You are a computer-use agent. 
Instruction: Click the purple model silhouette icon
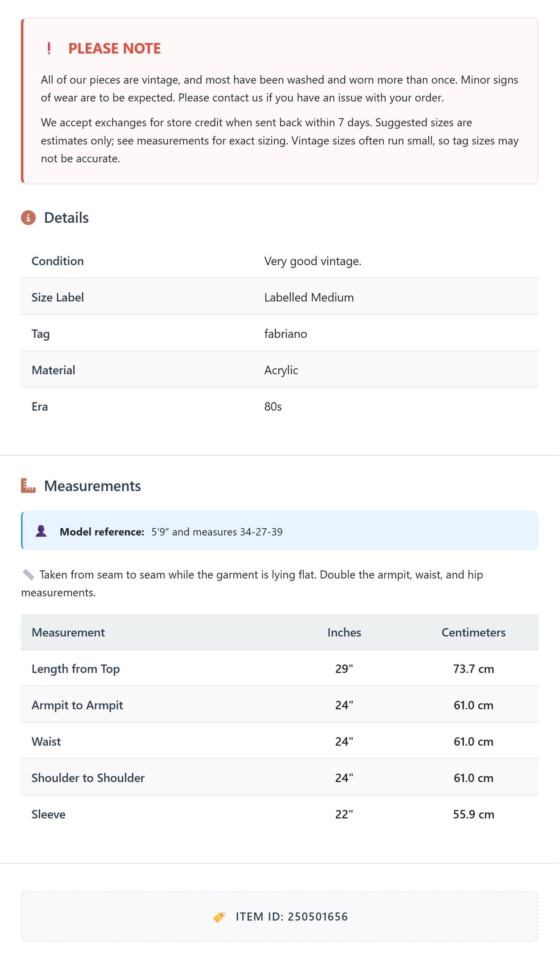[41, 531]
